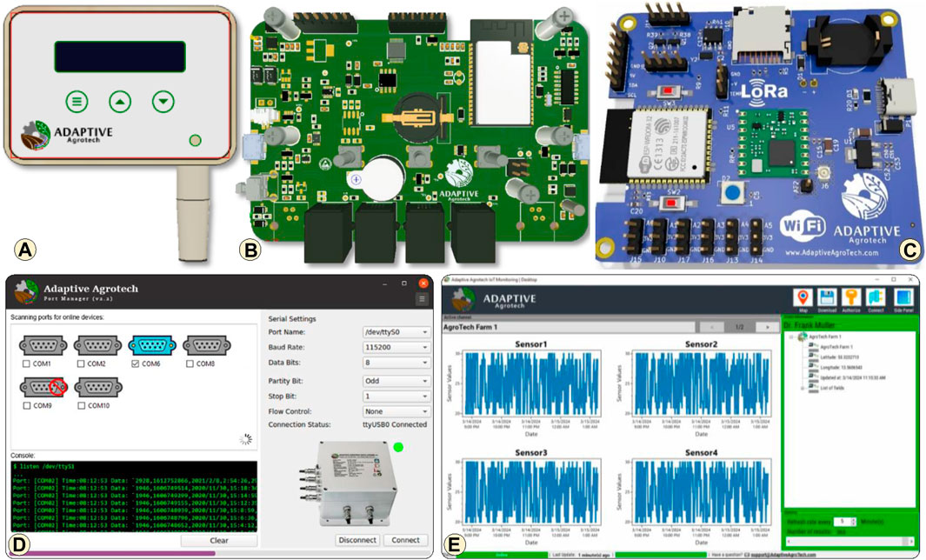Minimize the Port Manager window

[386, 283]
